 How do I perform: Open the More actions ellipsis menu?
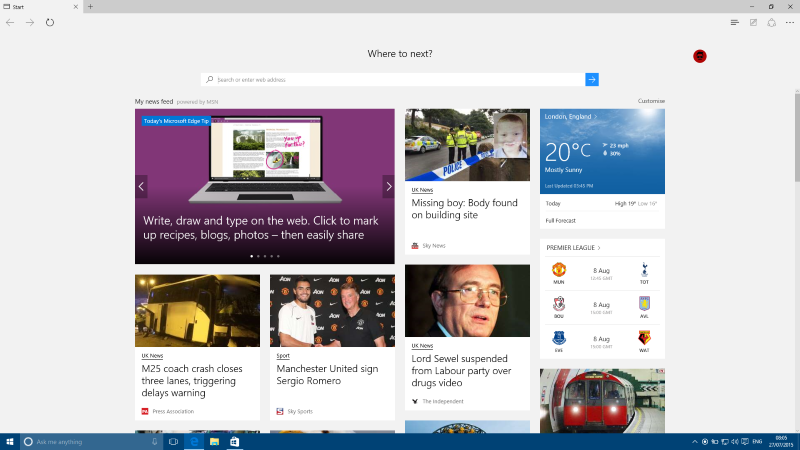(790, 22)
